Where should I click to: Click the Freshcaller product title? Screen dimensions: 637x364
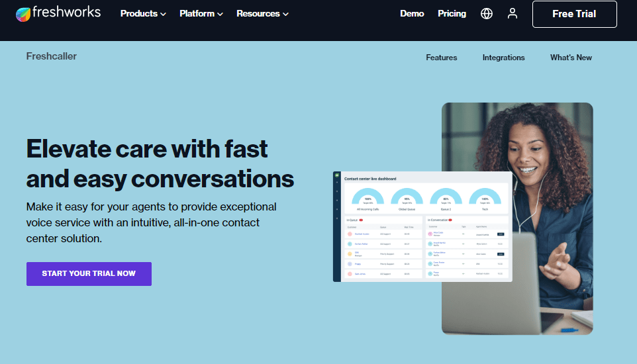(x=52, y=56)
